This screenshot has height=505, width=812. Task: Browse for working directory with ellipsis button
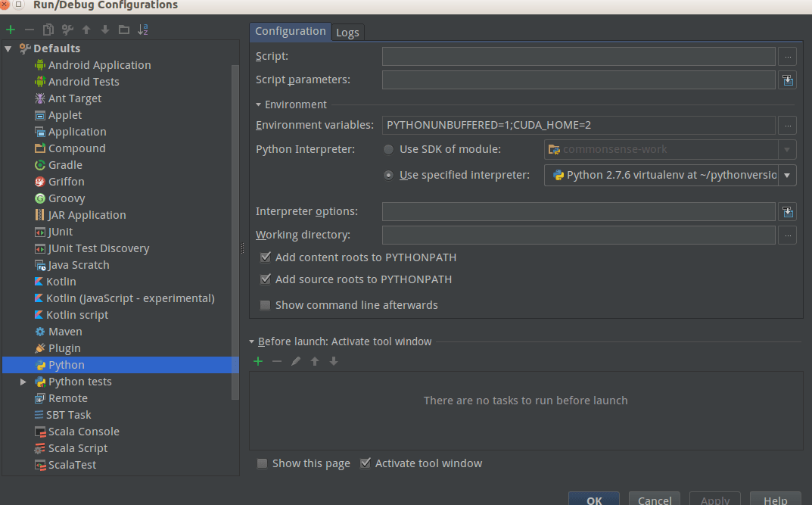(x=788, y=235)
